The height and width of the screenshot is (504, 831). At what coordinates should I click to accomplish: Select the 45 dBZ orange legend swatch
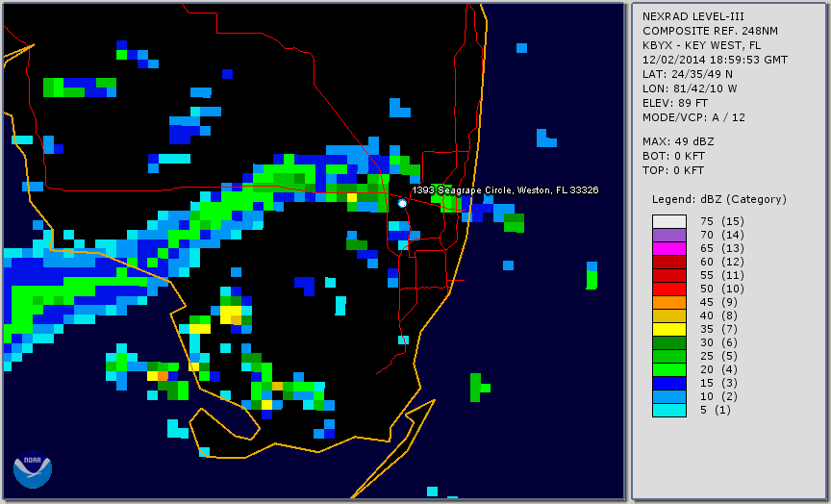click(x=669, y=302)
